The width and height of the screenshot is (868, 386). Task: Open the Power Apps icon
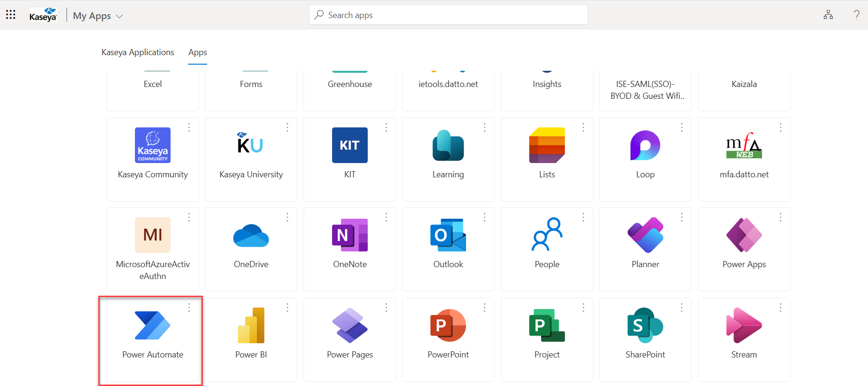tap(744, 235)
